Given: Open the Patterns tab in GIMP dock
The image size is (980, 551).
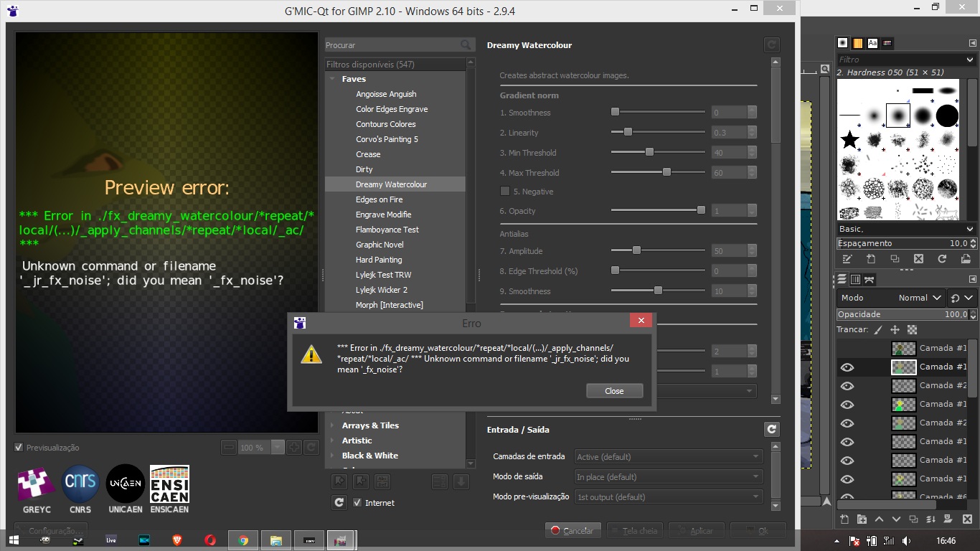Looking at the screenshot, I should tap(858, 43).
